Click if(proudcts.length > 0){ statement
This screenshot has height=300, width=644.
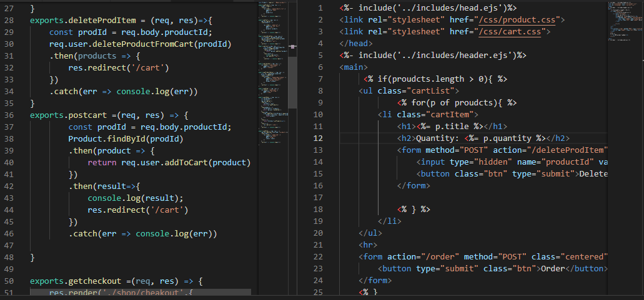435,79
